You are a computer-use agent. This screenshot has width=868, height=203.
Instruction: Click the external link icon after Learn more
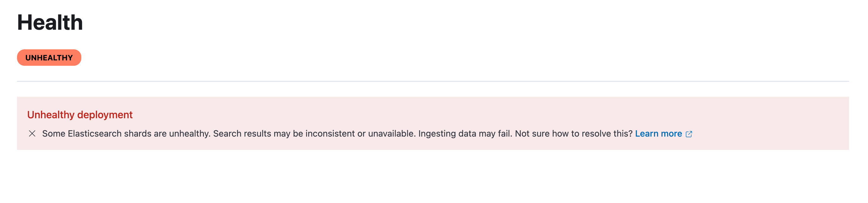click(x=689, y=134)
